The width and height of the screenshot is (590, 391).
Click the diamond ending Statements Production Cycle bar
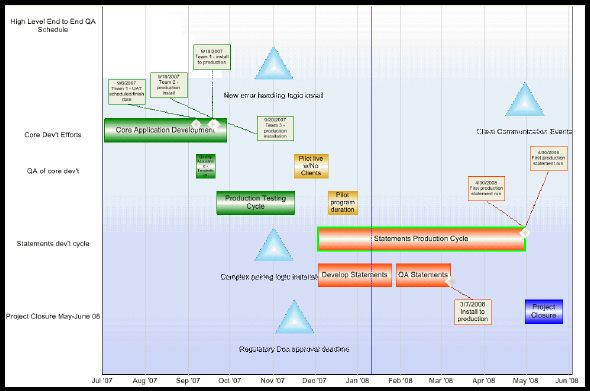525,233
